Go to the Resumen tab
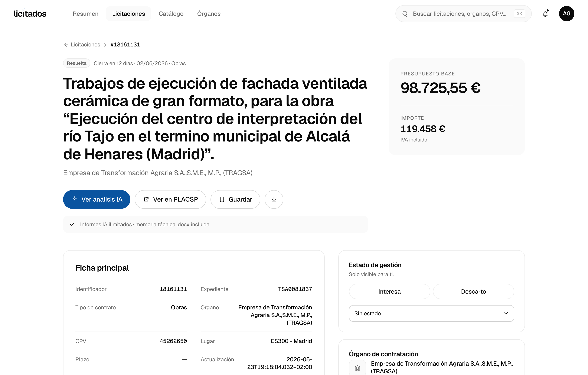The height and width of the screenshot is (375, 588). (x=85, y=14)
